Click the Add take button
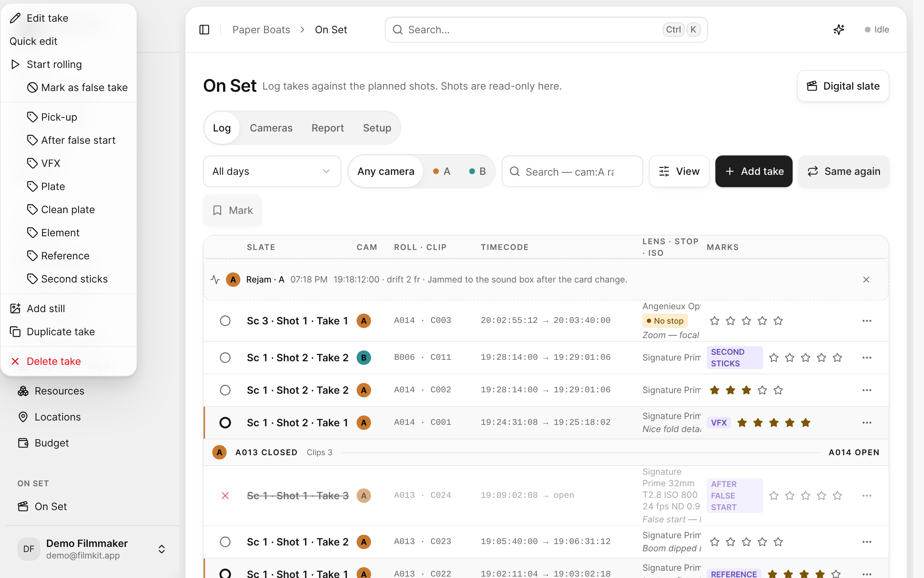The width and height of the screenshot is (924, 578). (x=754, y=171)
